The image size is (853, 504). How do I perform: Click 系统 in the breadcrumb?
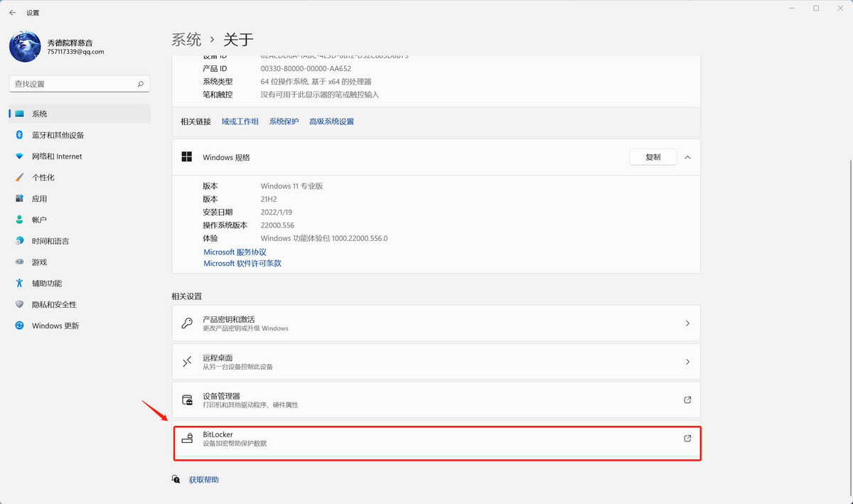(x=186, y=39)
